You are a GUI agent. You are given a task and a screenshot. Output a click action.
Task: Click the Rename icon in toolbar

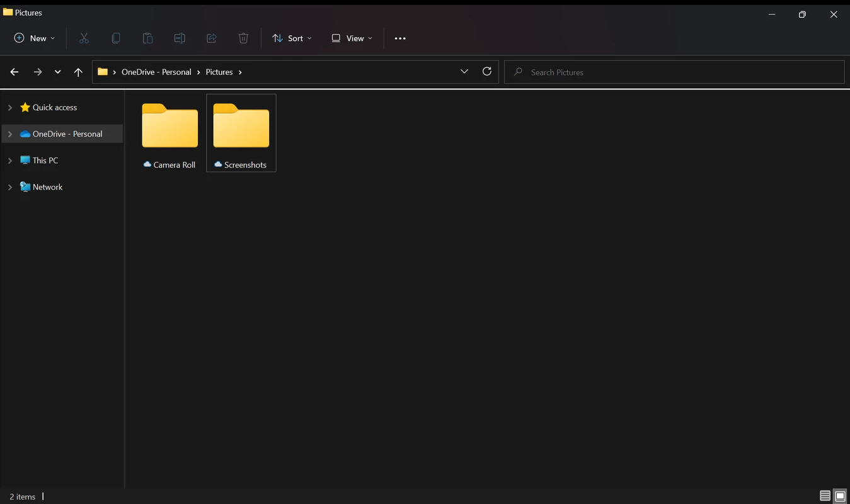(180, 38)
